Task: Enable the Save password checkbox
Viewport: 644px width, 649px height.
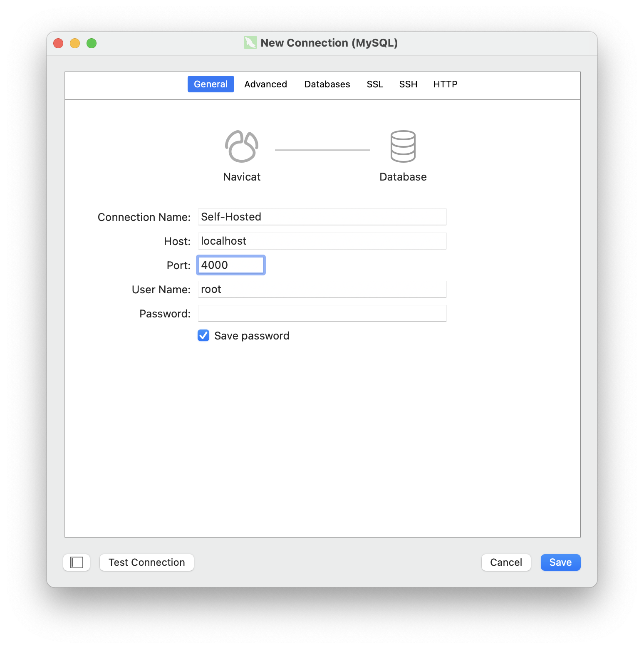Action: pos(203,335)
